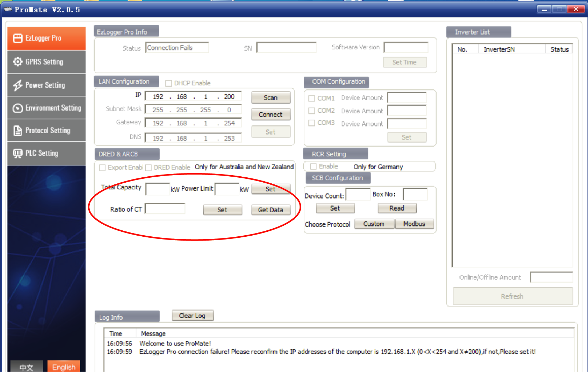Click the inverter list Status column header
Image resolution: width=588 pixels, height=372 pixels.
click(559, 49)
